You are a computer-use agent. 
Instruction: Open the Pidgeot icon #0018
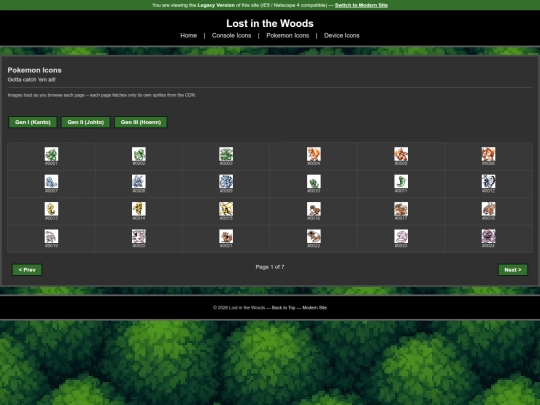coord(489,209)
